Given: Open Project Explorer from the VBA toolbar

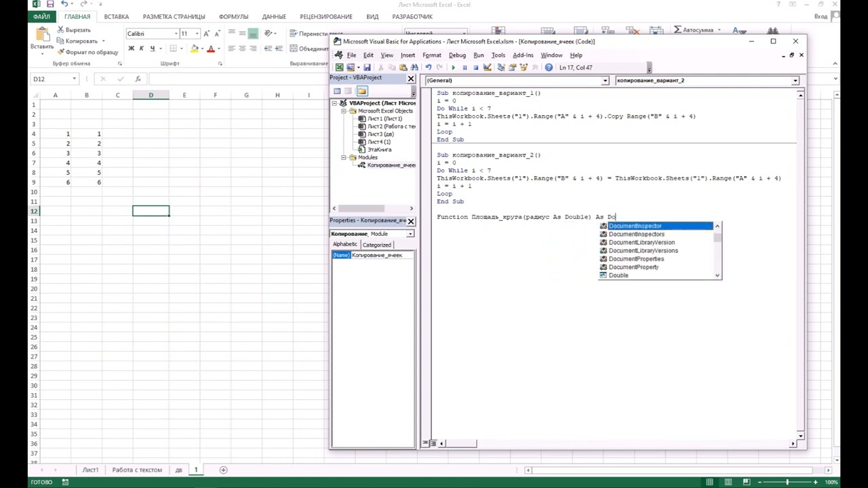Looking at the screenshot, I should 501,67.
